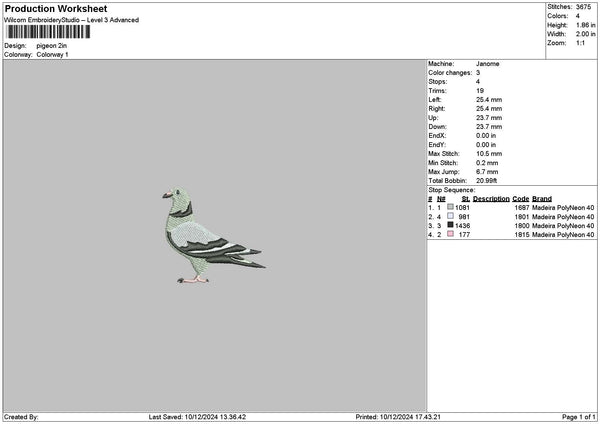Click the Up value 23.7 mm
The image size is (600, 424).
tap(489, 118)
